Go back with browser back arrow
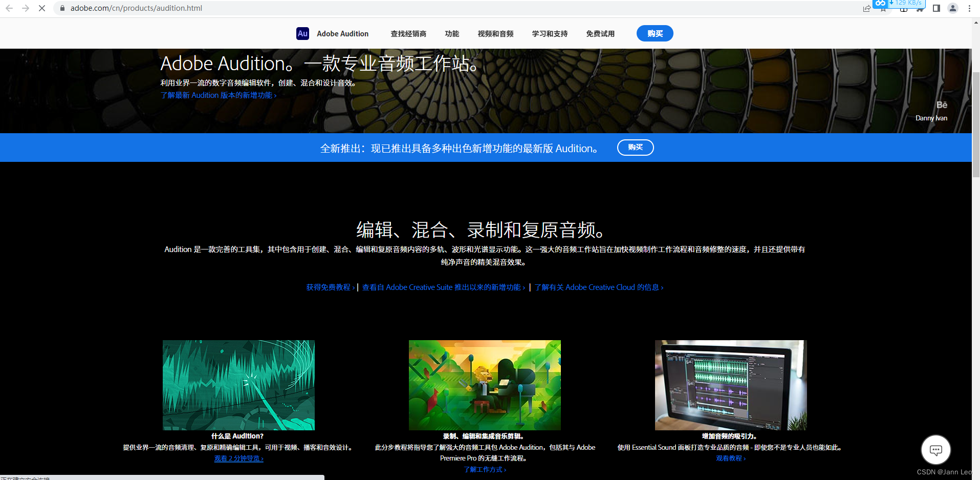The width and height of the screenshot is (980, 480). coord(9,8)
